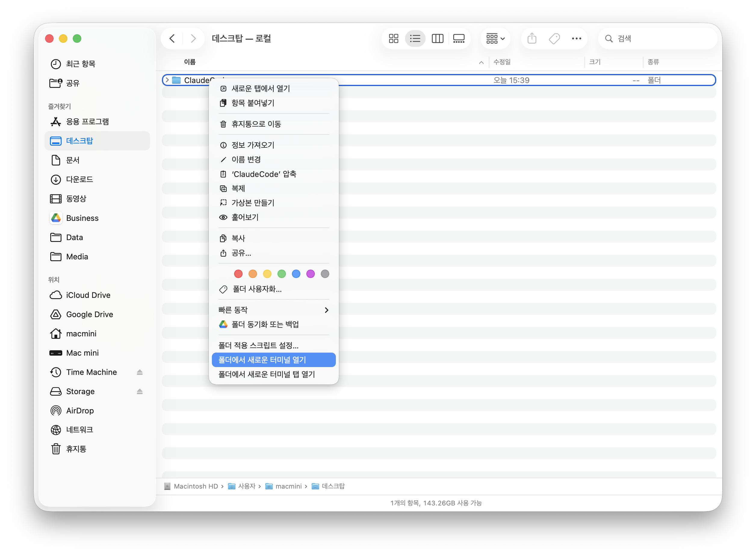The image size is (756, 556).
Task: Expand the 빠른 동작 submenu
Action: point(274,310)
